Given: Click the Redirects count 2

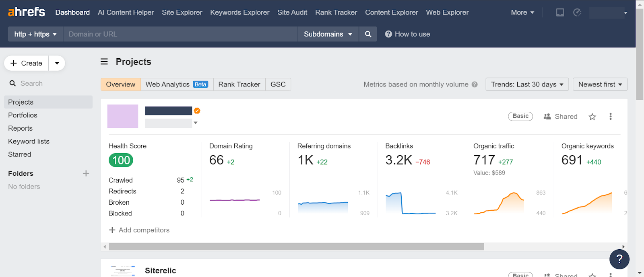Looking at the screenshot, I should [182, 191].
